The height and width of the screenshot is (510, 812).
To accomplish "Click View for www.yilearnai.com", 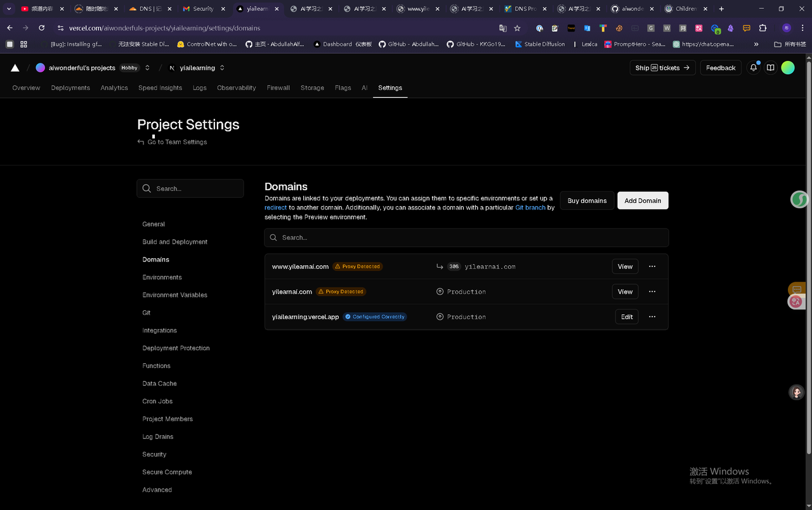I will 625,266.
